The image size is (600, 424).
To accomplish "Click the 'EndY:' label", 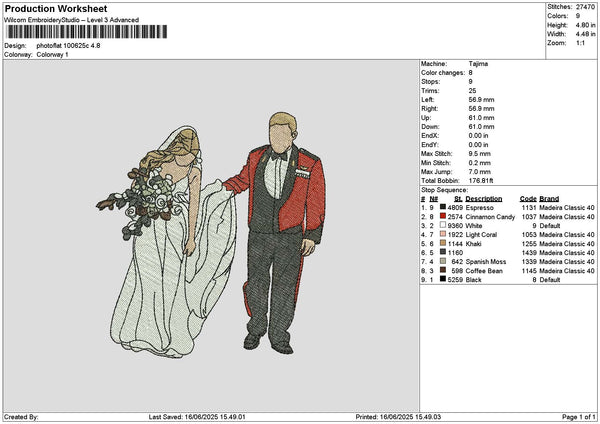I will point(430,145).
